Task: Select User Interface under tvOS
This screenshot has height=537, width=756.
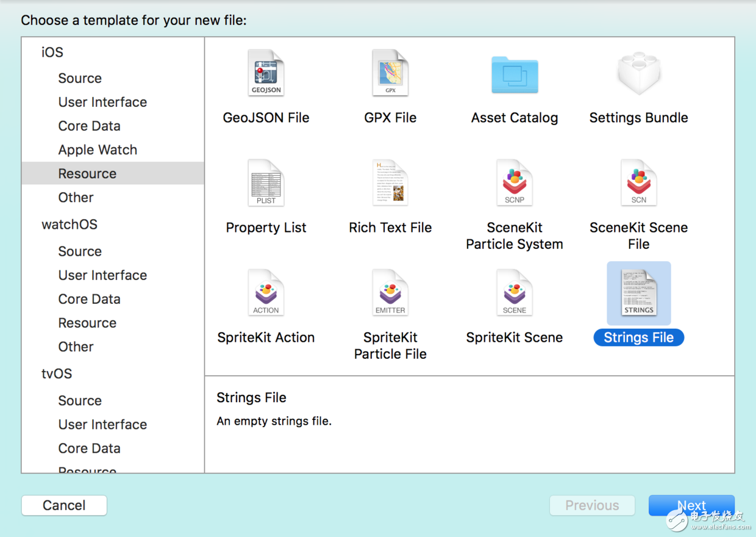Action: click(x=102, y=424)
